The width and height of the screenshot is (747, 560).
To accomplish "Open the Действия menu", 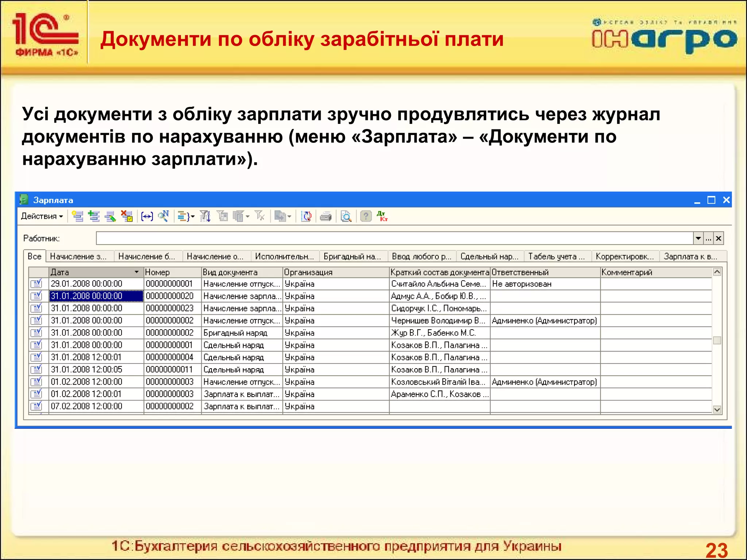I will tap(42, 216).
